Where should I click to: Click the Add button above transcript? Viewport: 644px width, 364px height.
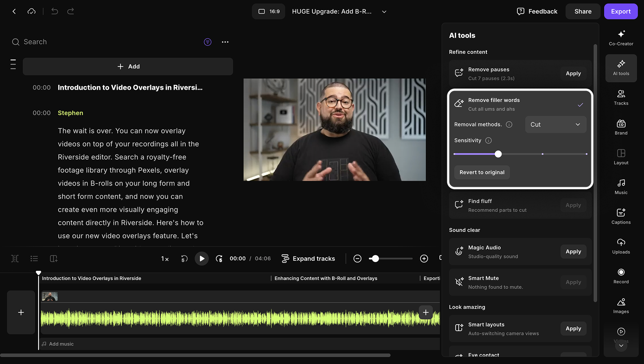pyautogui.click(x=128, y=66)
